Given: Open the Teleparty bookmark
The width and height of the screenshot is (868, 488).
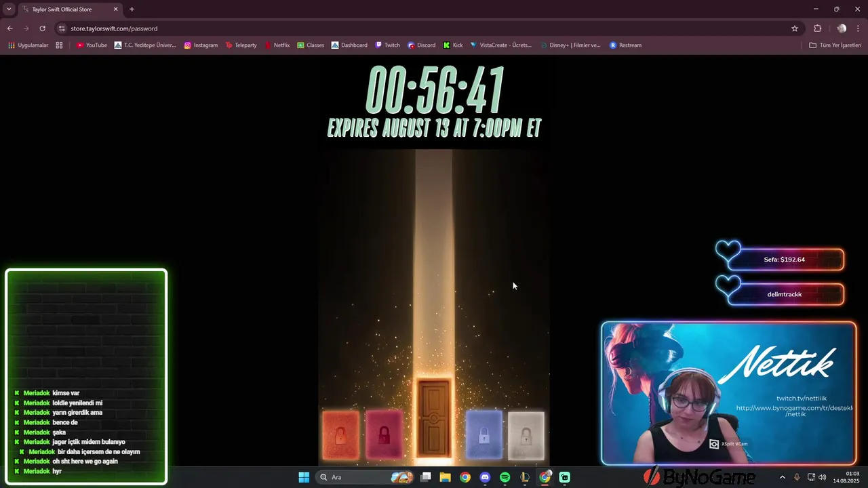Looking at the screenshot, I should [x=241, y=45].
